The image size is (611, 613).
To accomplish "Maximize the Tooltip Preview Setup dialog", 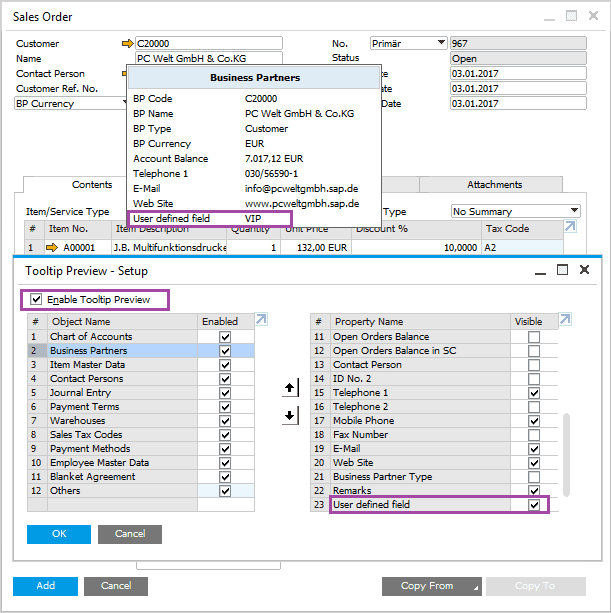I will (562, 270).
